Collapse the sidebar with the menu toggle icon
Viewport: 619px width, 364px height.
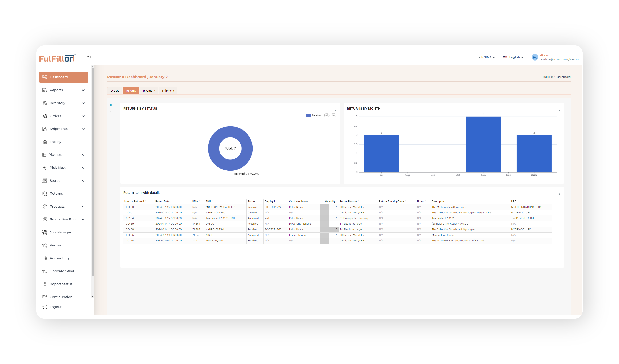pos(89,58)
